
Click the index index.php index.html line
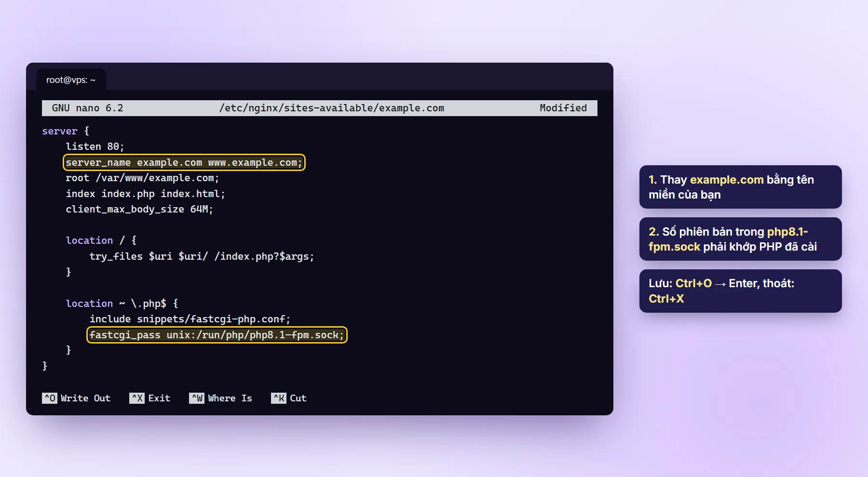(x=145, y=194)
